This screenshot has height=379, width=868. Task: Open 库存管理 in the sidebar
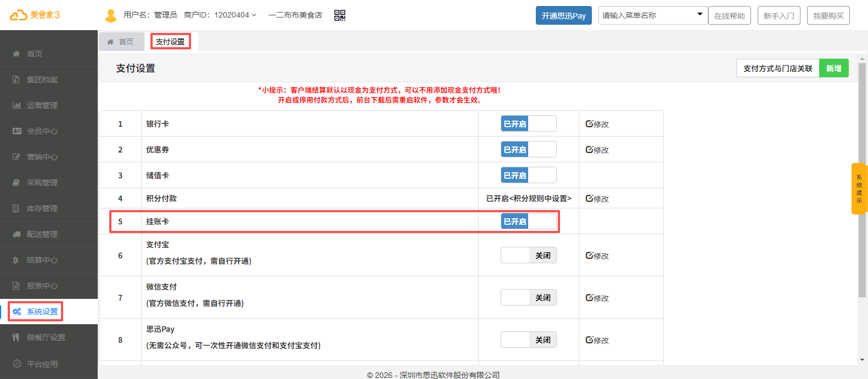42,208
